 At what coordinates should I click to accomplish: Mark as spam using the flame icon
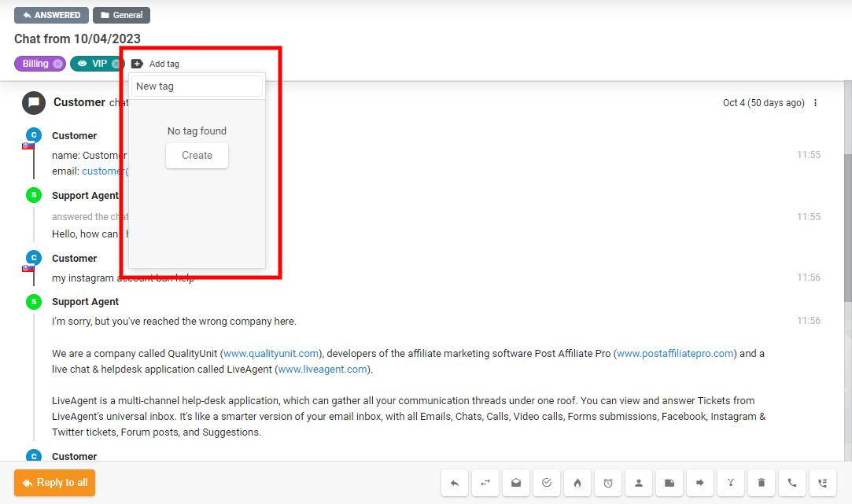(x=577, y=483)
